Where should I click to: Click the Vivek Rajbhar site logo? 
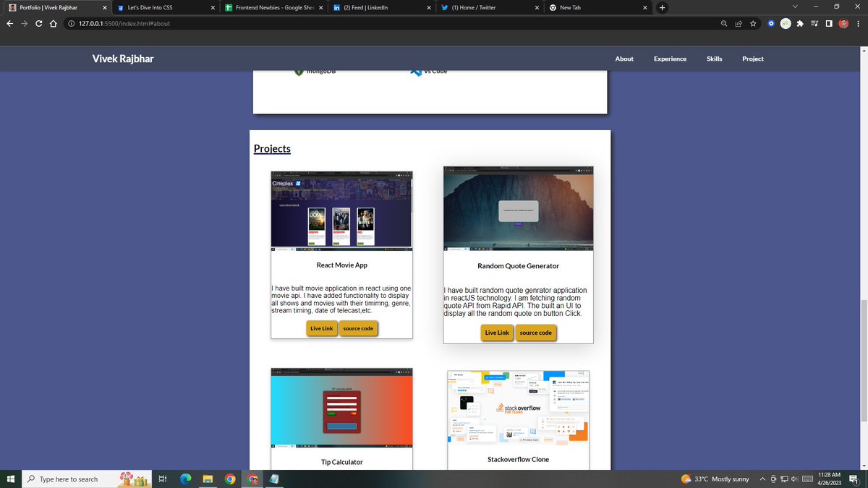[x=123, y=59]
